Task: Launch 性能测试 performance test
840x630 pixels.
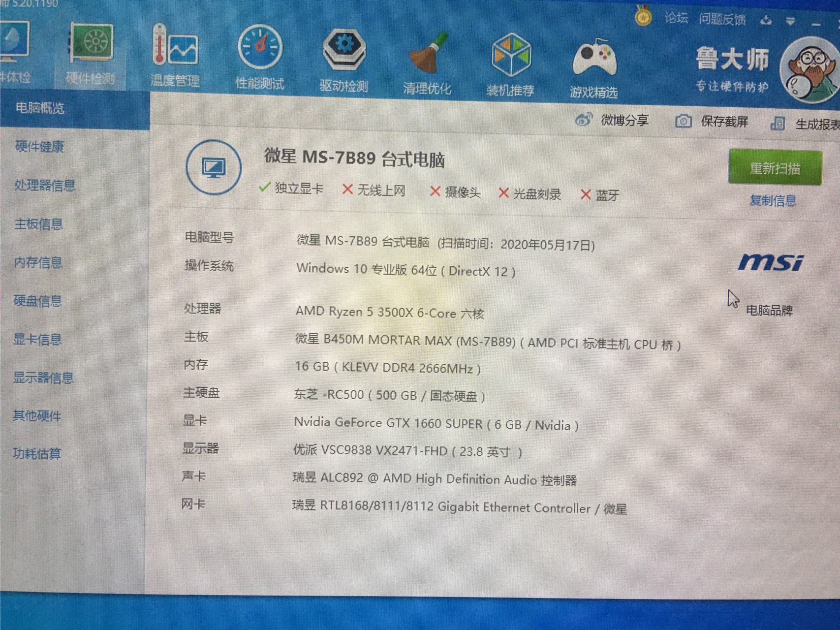Action: 260,57
